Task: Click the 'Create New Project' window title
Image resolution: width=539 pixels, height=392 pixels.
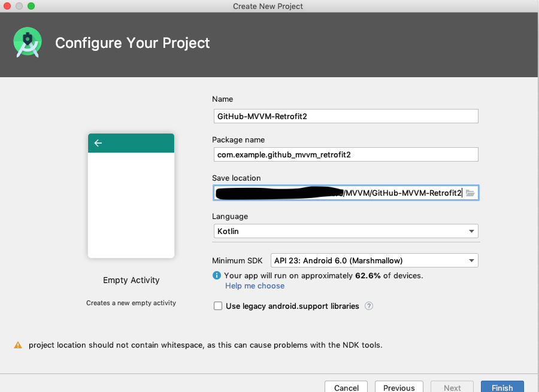Action: tap(268, 6)
